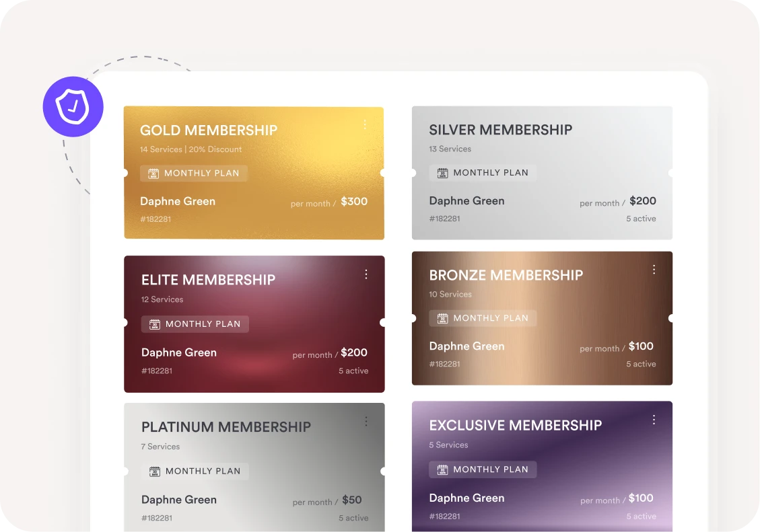
Task: Click the purple shield checkmark badge
Action: [x=73, y=107]
